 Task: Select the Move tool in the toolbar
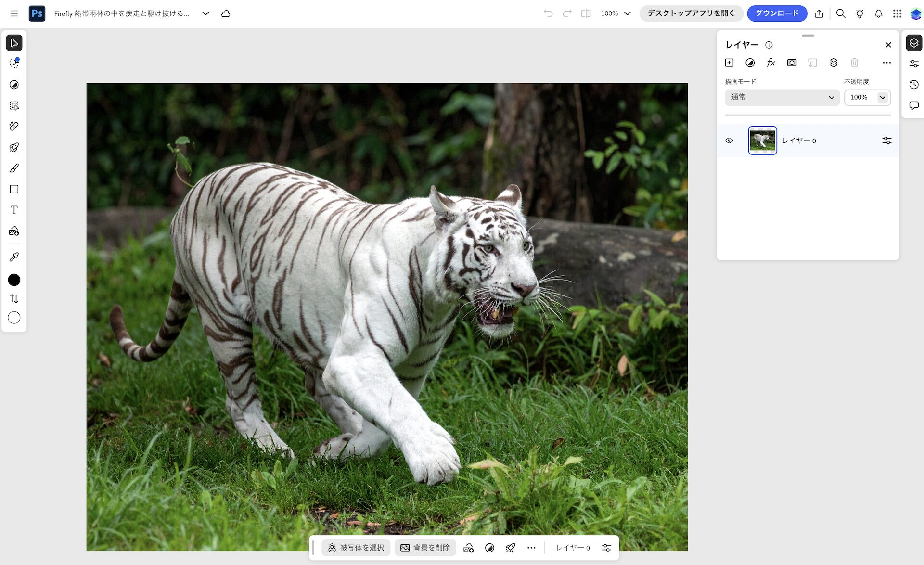[14, 43]
